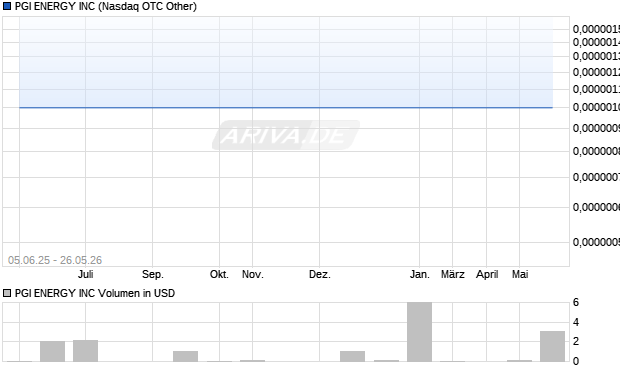Click the Jan. axis label
Screen dimensions: 620x371
click(420, 274)
